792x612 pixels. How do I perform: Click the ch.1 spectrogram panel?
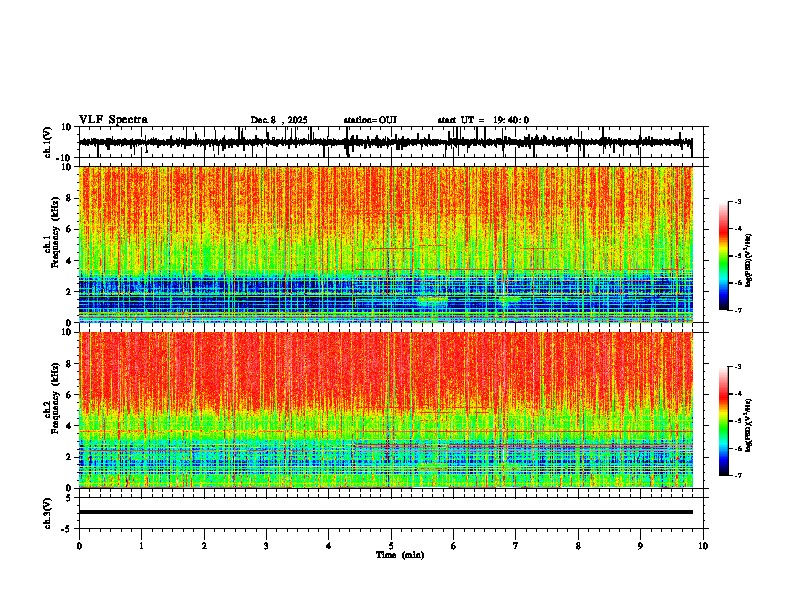pos(385,244)
